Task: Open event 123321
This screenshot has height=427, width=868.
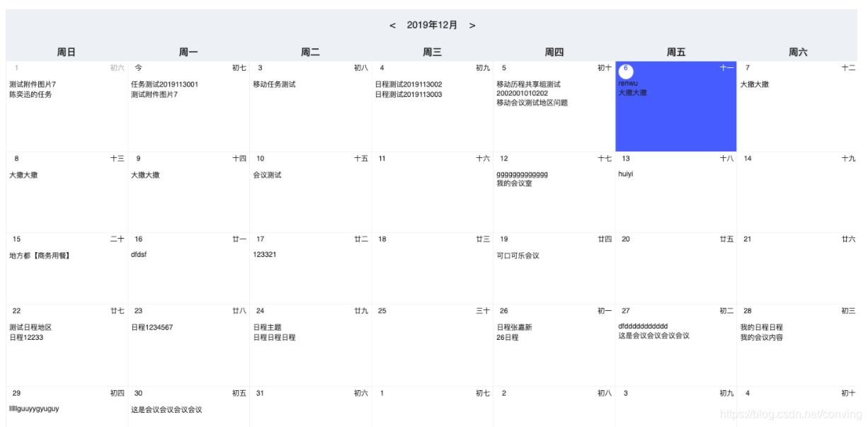Action: (x=264, y=254)
